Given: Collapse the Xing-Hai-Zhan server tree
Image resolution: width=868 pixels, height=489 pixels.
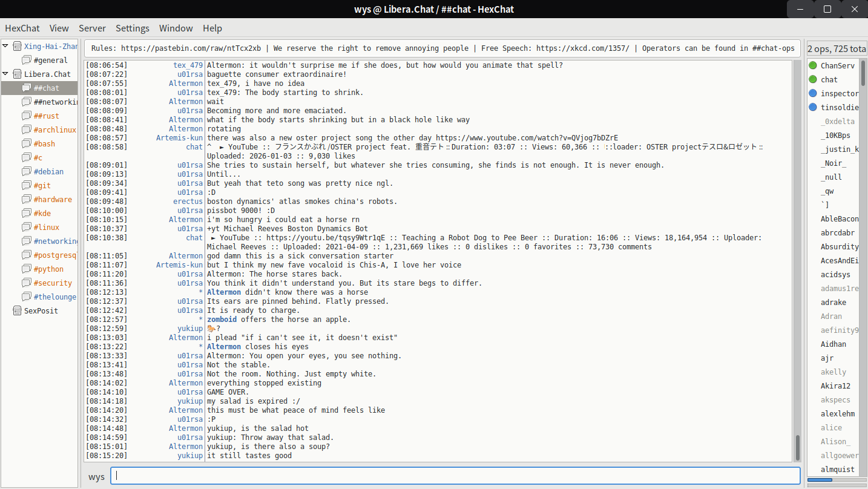Looking at the screenshot, I should 5,46.
